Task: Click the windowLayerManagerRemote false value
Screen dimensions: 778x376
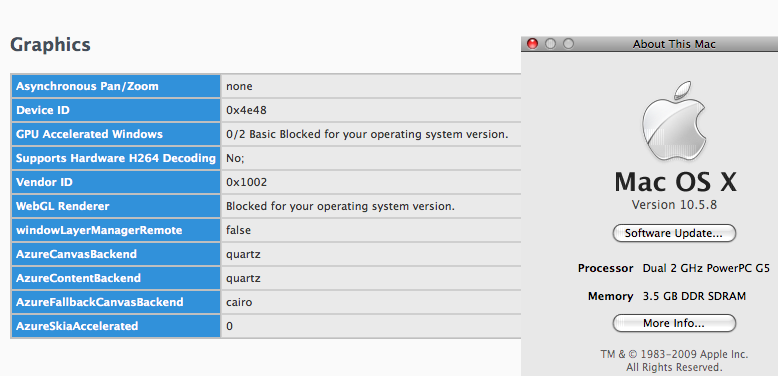Action: coord(238,230)
